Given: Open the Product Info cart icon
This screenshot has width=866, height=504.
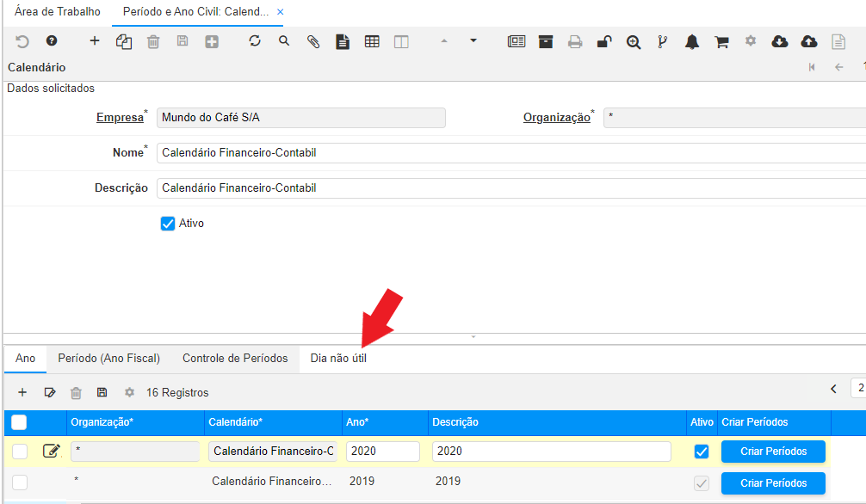Looking at the screenshot, I should point(721,41).
